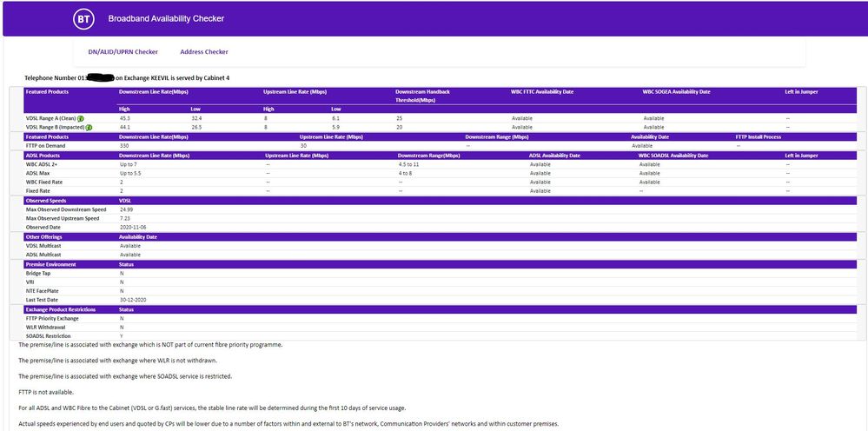Click the WBC SOGEA Availability Date column header
The image size is (868, 431).
676,91
